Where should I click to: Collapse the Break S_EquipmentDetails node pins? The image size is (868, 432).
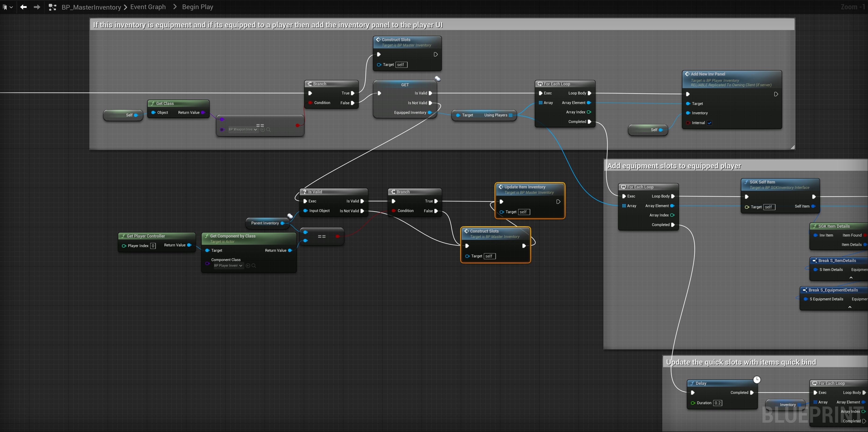coord(850,307)
